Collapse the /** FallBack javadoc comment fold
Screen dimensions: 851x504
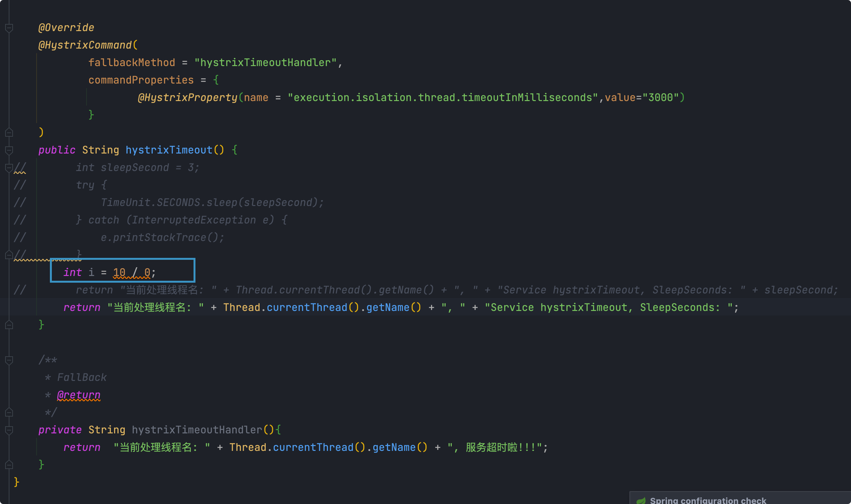[x=9, y=360]
